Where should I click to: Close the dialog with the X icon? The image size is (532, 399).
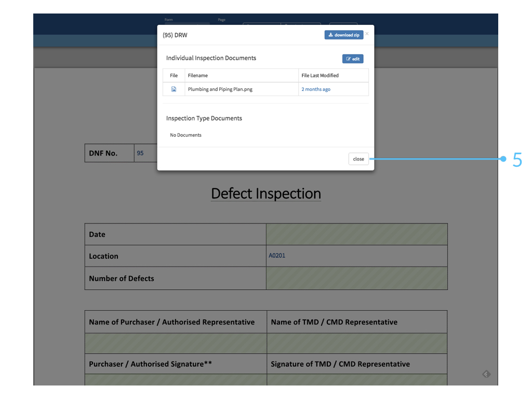pos(367,34)
